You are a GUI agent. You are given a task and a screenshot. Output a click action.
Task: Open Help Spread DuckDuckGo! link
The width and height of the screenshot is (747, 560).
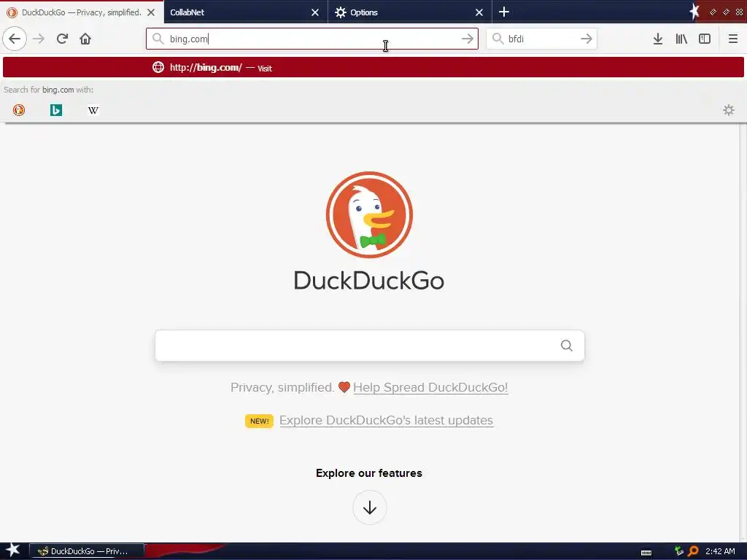[x=430, y=387]
